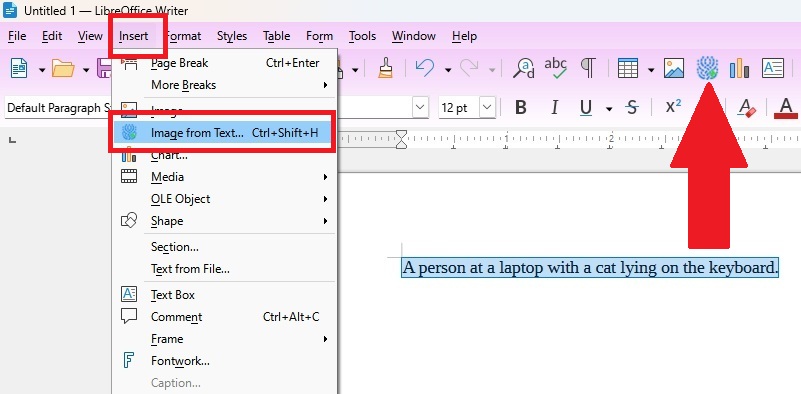Choose Chart... in the Insert menu
The width and height of the screenshot is (801, 394).
coord(225,155)
